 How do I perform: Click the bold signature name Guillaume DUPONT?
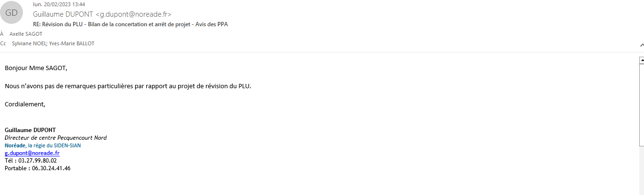point(30,130)
